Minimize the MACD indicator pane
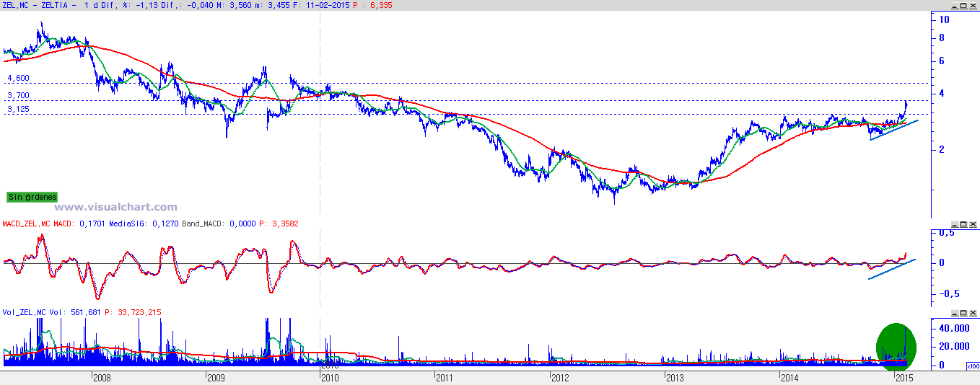980x385 pixels. tap(953, 224)
